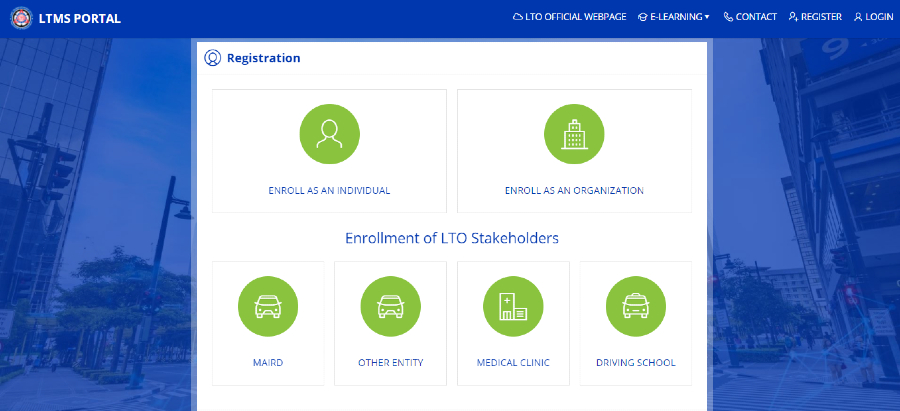The image size is (900, 411).
Task: Select ENROLL AS AN ORGANIZATION
Action: 574,191
